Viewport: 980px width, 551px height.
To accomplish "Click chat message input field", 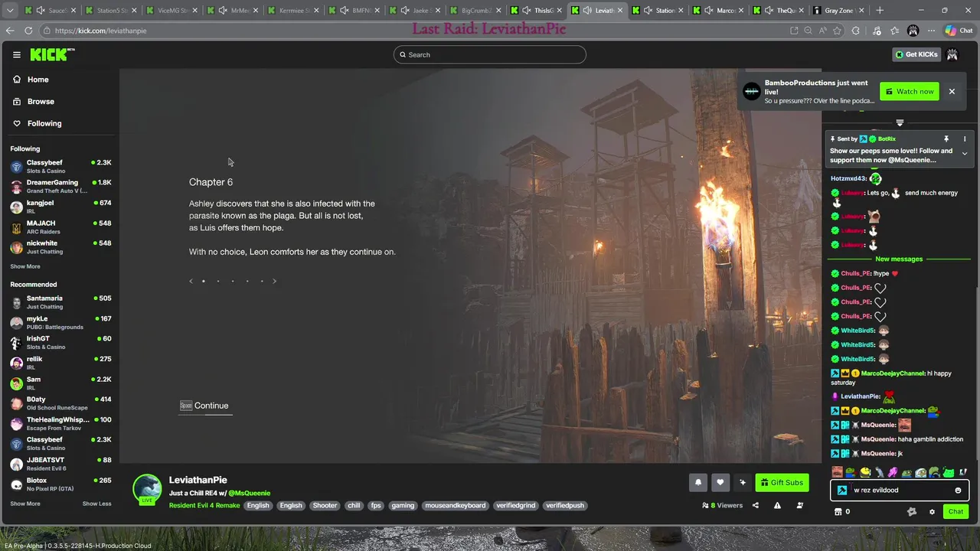I will [x=900, y=490].
